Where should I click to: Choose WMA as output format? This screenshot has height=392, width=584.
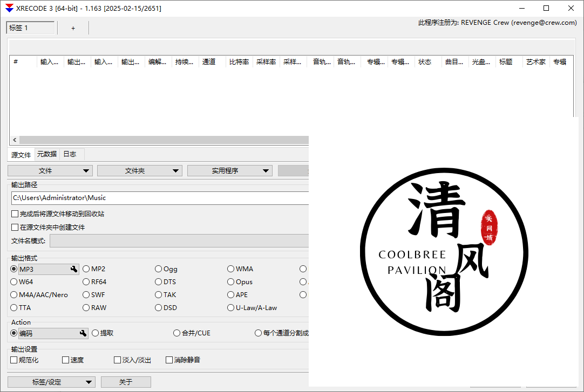[230, 269]
